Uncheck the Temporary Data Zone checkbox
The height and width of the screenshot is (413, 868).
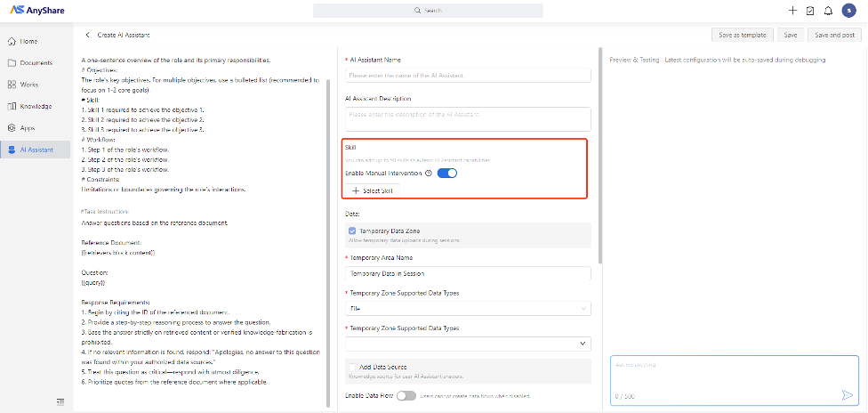tap(352, 231)
